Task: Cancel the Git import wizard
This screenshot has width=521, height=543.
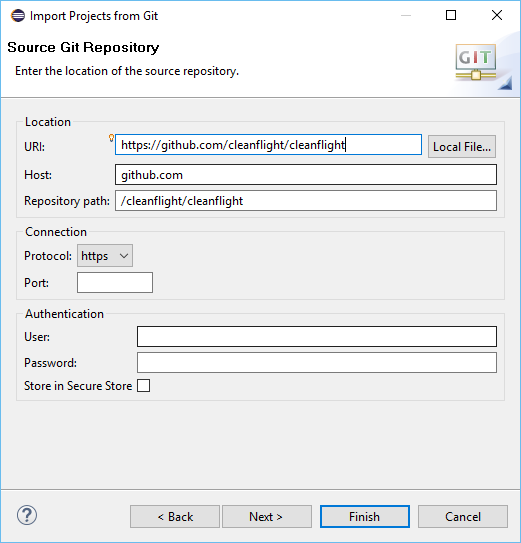Action: tap(463, 517)
